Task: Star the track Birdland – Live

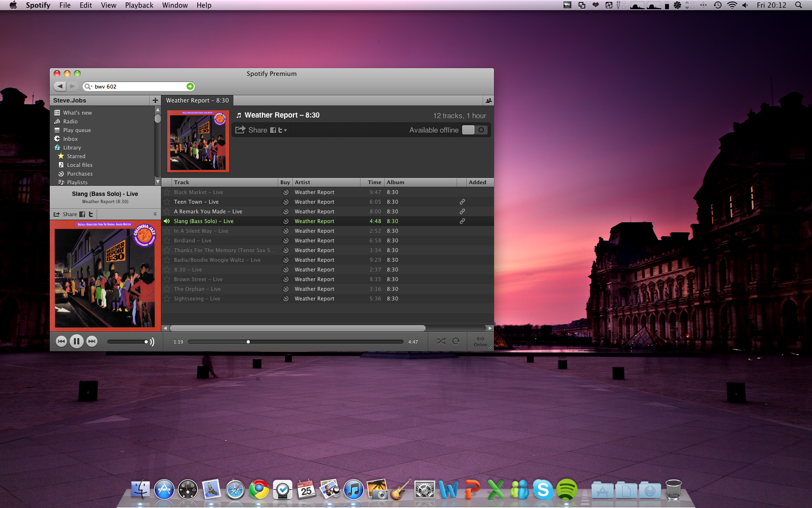Action: [167, 240]
